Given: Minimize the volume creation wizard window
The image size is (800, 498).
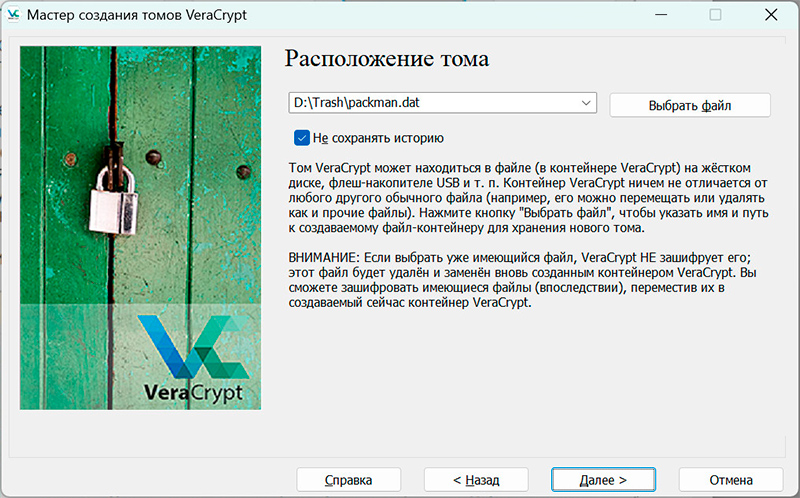Looking at the screenshot, I should tap(659, 15).
